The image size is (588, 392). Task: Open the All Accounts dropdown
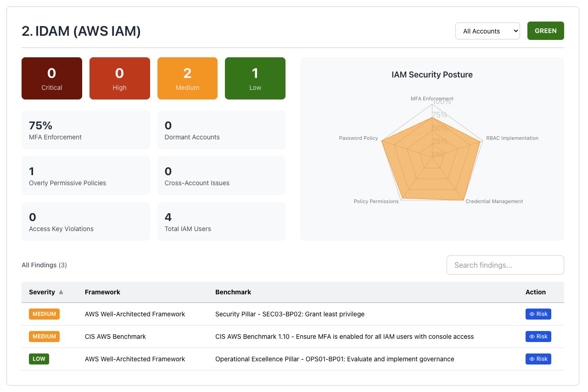[x=487, y=31]
